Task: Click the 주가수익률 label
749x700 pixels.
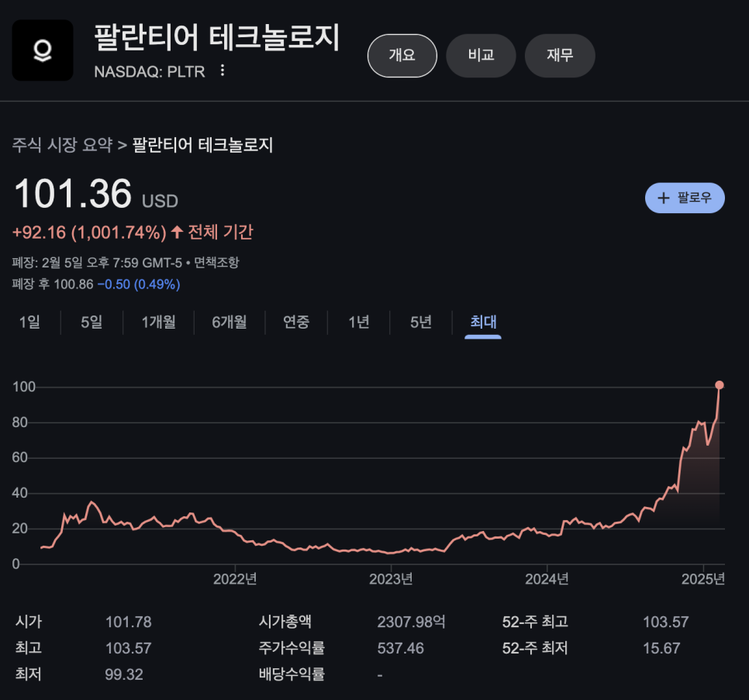Action: pos(292,648)
